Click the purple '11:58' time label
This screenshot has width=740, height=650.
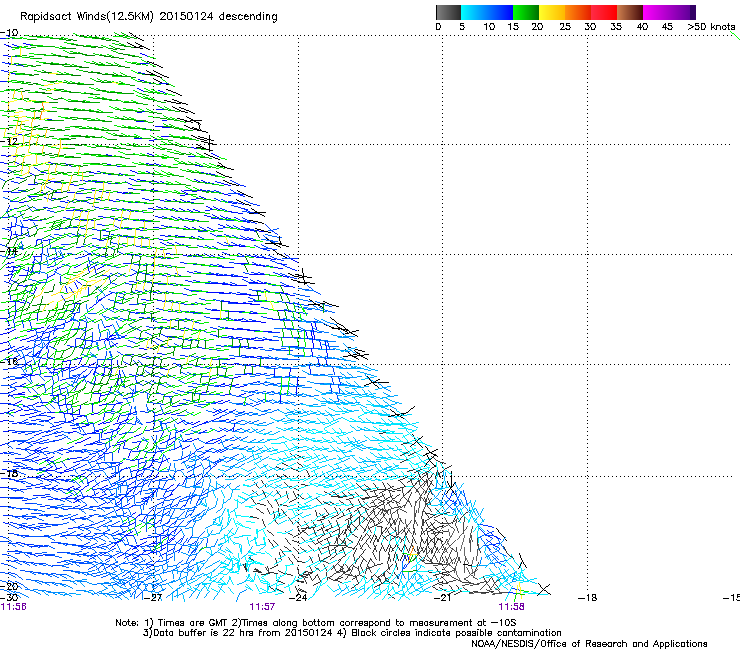point(512,607)
